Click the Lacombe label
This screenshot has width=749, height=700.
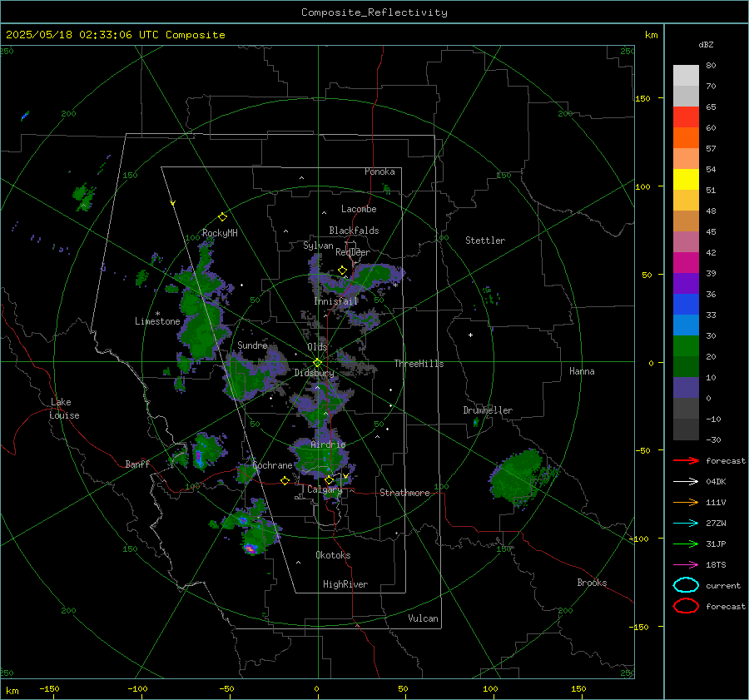(x=359, y=209)
